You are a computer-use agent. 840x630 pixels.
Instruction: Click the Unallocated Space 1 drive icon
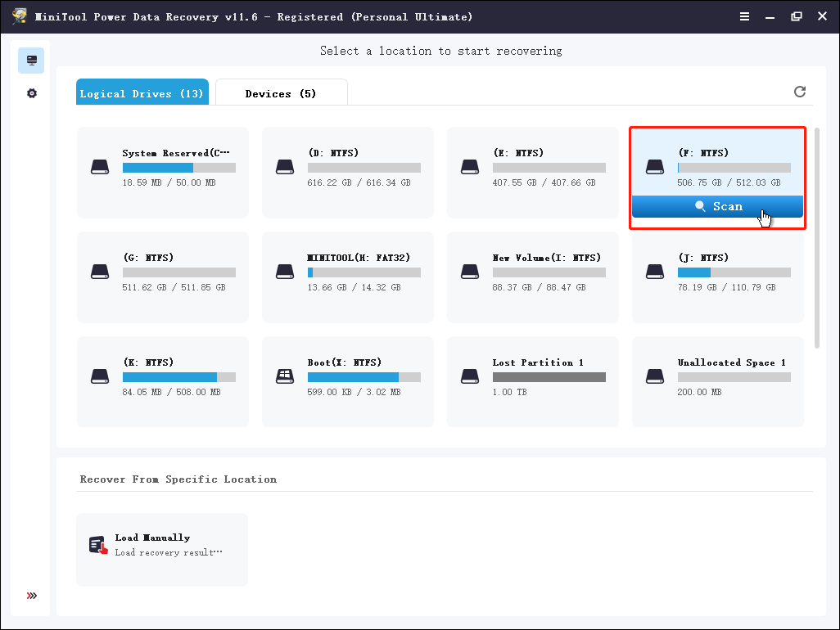coord(655,376)
